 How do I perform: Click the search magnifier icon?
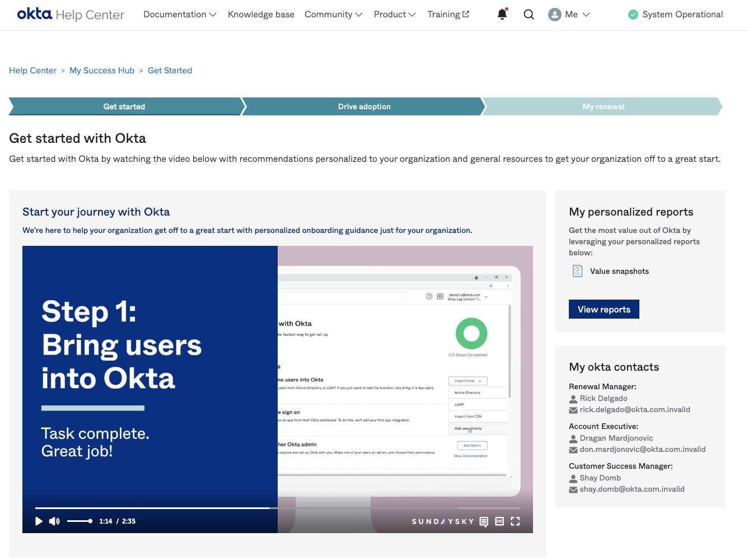pos(529,15)
